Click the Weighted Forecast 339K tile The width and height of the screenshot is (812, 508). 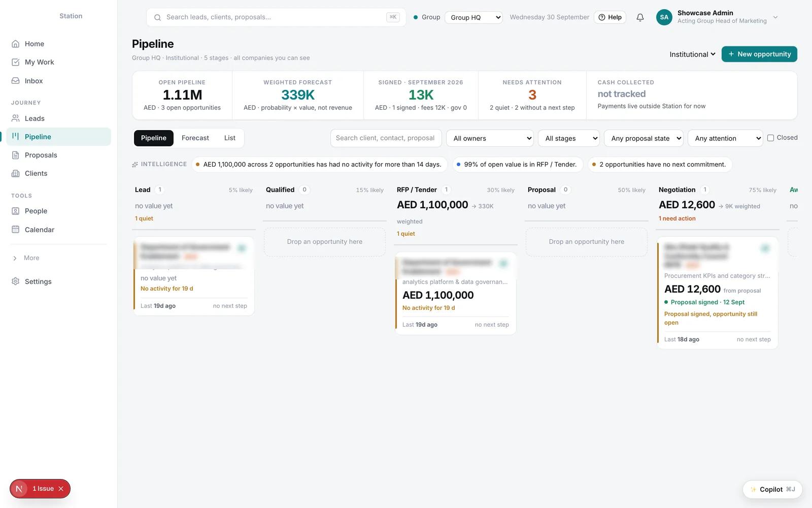[298, 96]
